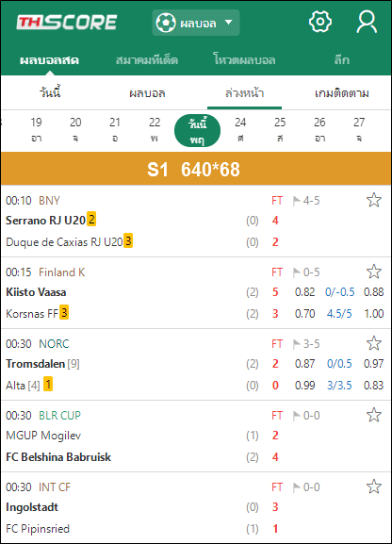Open the user profile icon

[367, 22]
